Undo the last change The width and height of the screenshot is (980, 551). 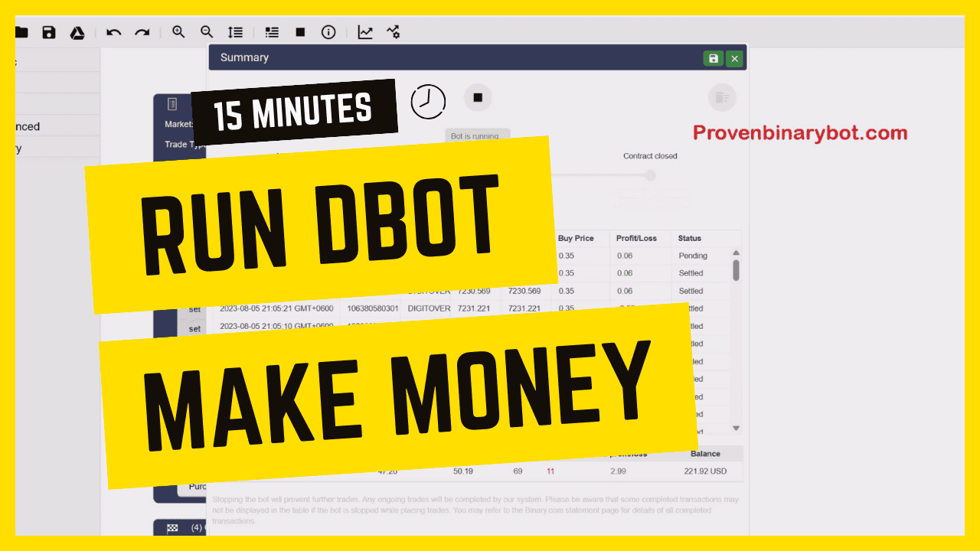tap(114, 32)
